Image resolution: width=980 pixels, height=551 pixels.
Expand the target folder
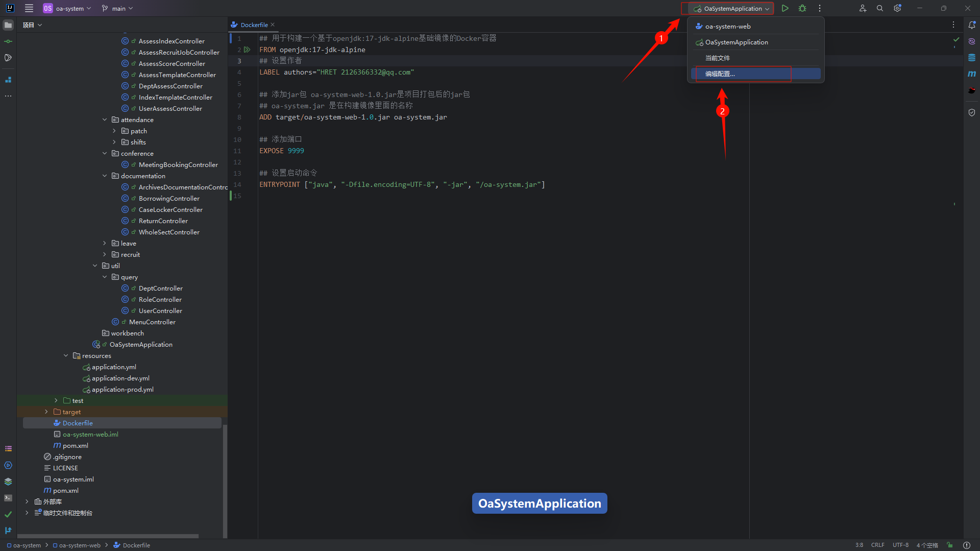[x=46, y=412]
